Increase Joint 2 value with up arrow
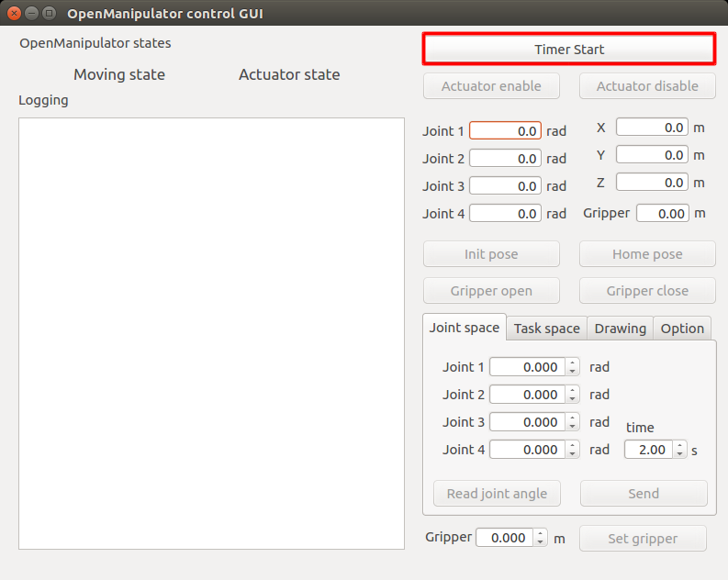Viewport: 728px width, 580px height. 573,391
